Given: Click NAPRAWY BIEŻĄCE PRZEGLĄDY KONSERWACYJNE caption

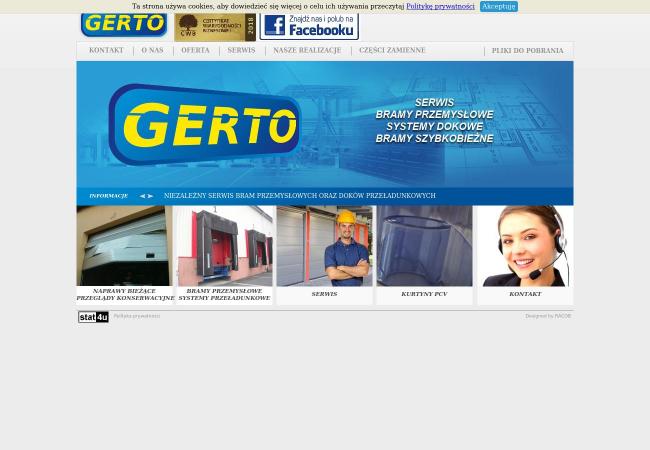Looking at the screenshot, I should (125, 295).
